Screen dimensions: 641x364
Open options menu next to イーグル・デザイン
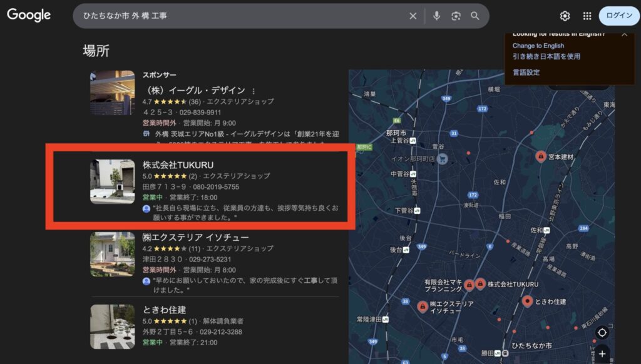pos(254,91)
